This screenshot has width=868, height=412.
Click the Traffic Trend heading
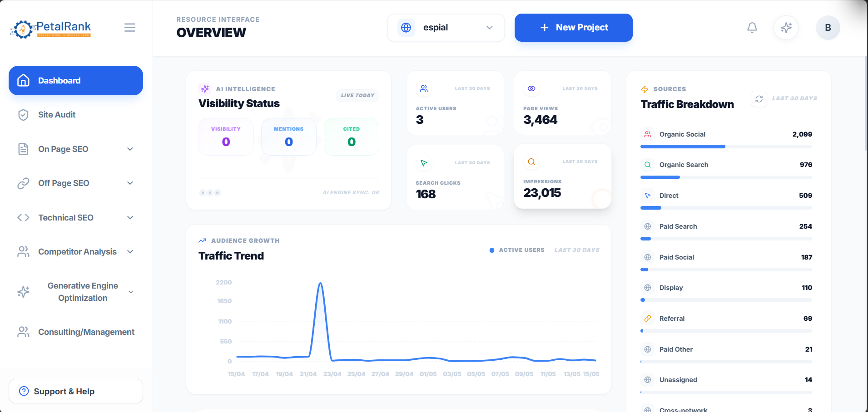(x=231, y=256)
